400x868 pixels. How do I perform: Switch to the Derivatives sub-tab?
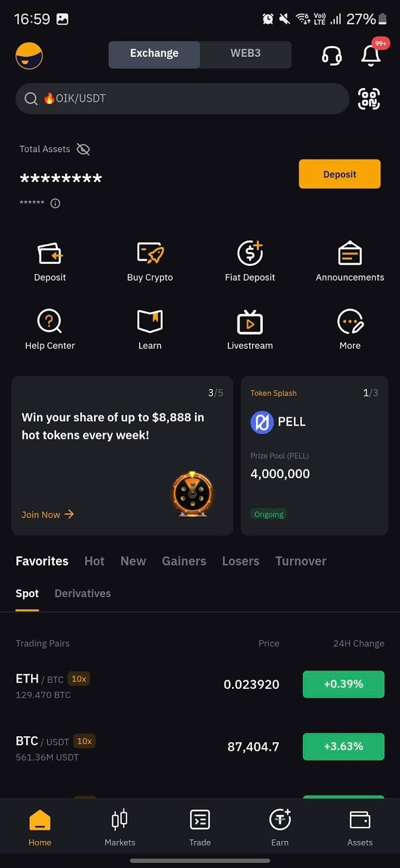point(82,593)
